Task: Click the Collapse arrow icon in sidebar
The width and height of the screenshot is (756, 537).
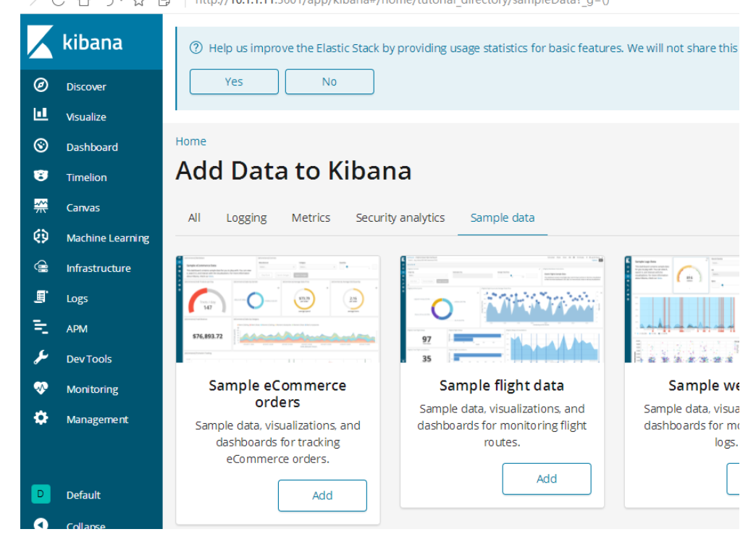Action: point(41,525)
